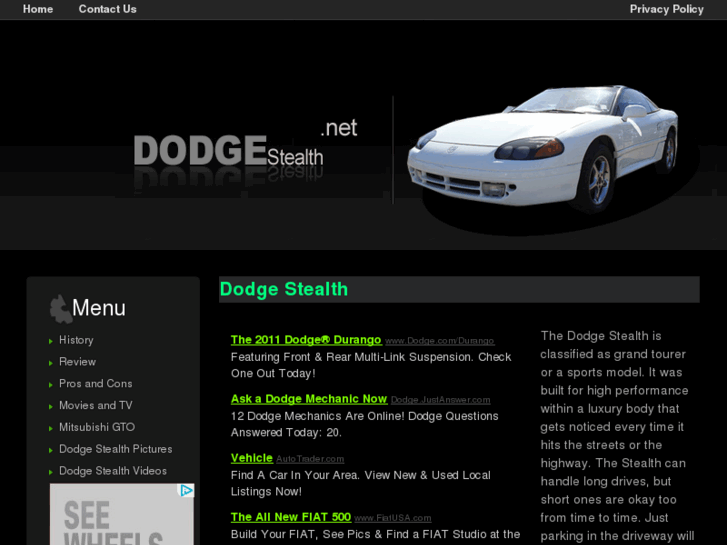Visit www.FiatUSA.com URL link
727x545 pixels.
393,518
